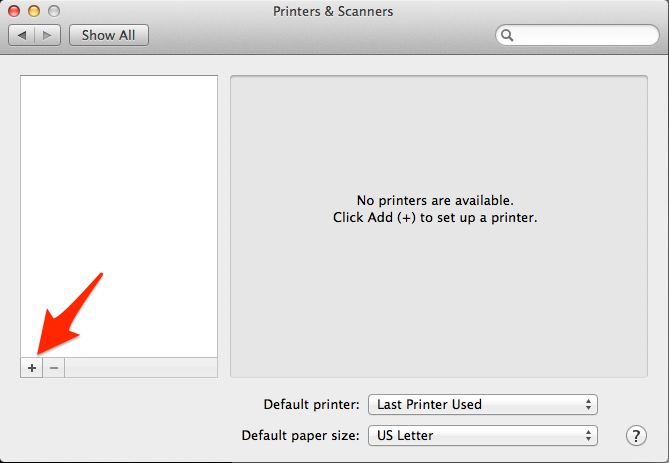Click the Add (+) printer button
Screen dimensions: 669x463
coord(32,368)
